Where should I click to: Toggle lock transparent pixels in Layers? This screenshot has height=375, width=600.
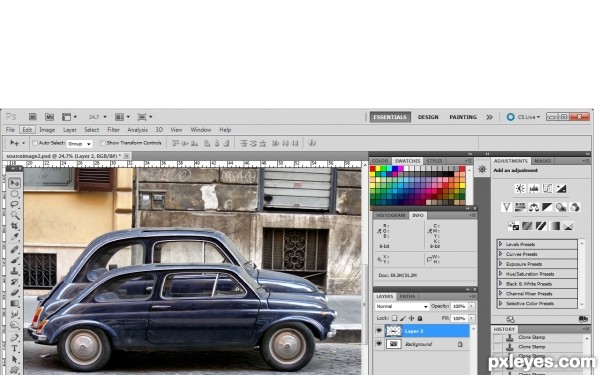[x=395, y=318]
